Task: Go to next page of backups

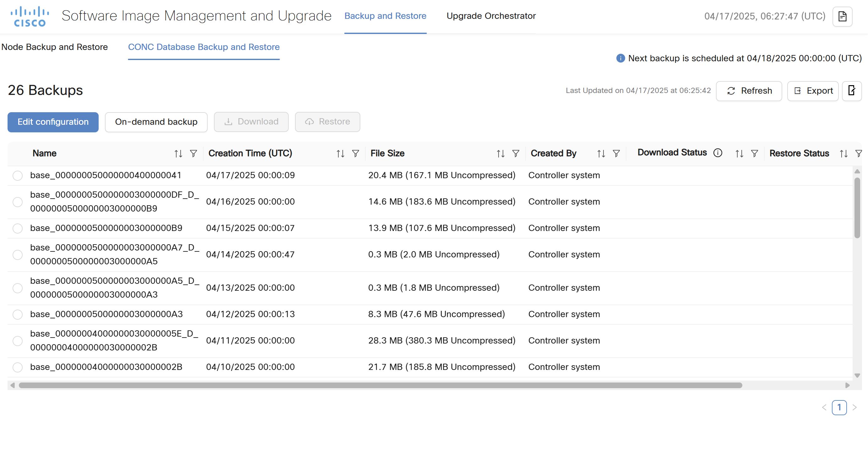Action: pos(854,407)
